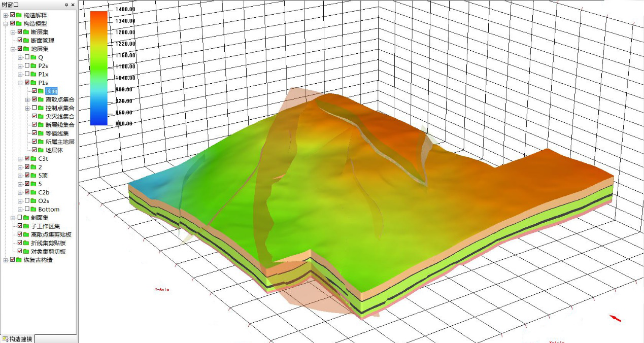The width and height of the screenshot is (644, 343).
Task: Click the green folder icon of 构造解释
Action: [19, 15]
